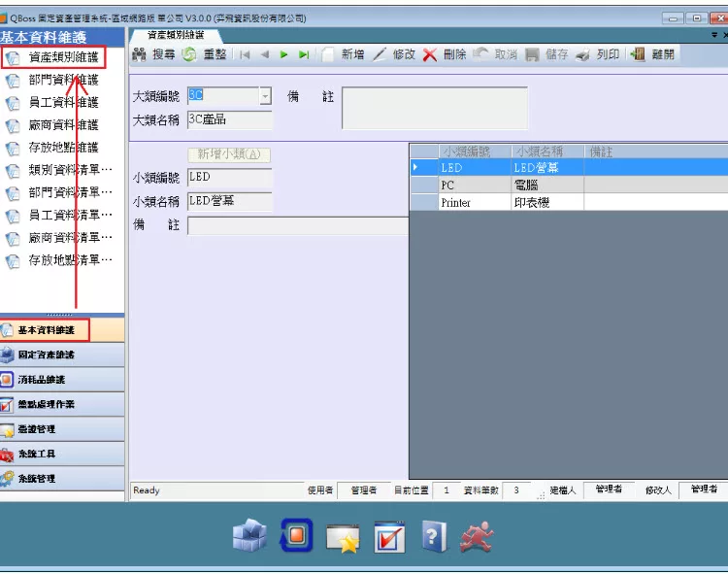
Task: Click the running man icon in bottom bar
Action: (478, 535)
